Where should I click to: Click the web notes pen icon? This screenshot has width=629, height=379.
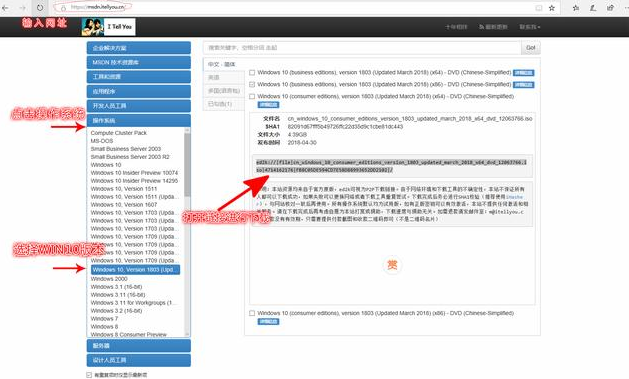(593, 8)
